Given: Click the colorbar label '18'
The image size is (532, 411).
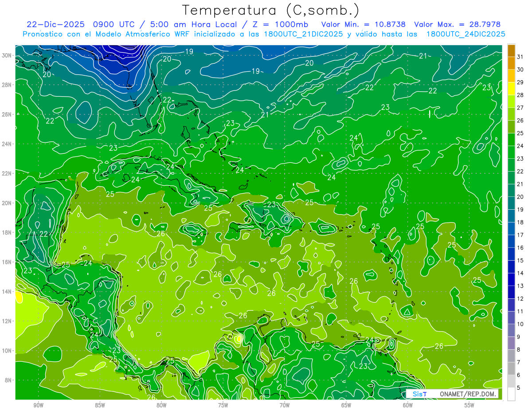Looking at the screenshot, I should click(520, 222).
